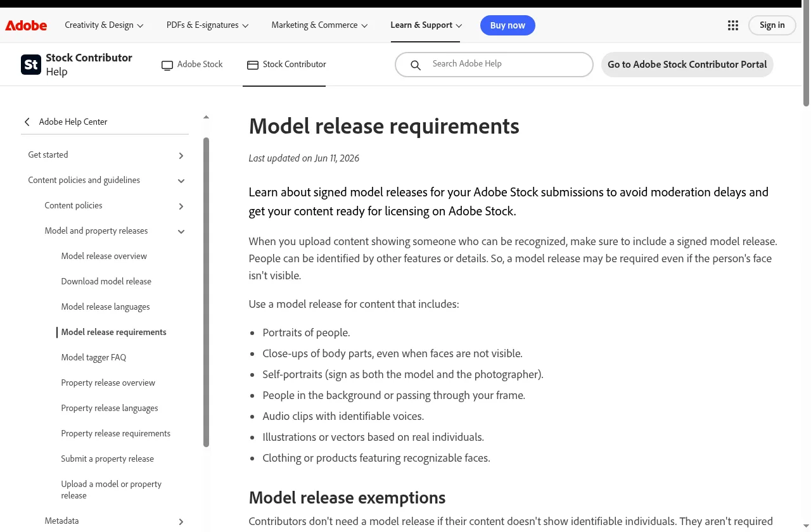
Task: Click the Search Adobe Help field
Action: [494, 65]
